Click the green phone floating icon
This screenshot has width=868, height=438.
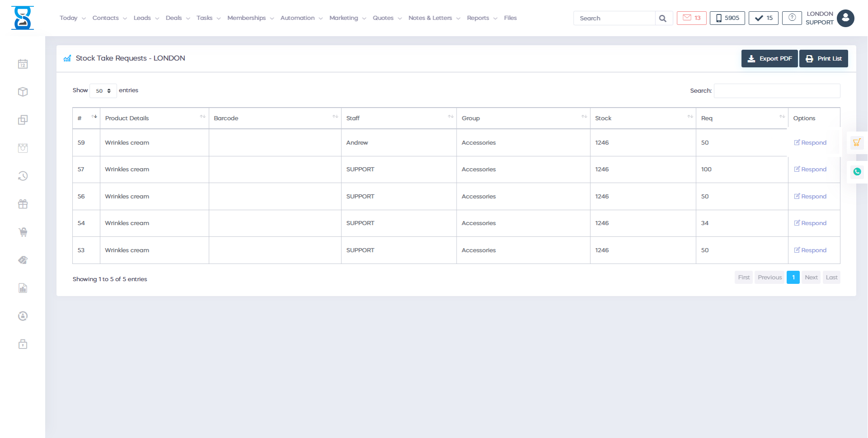pyautogui.click(x=857, y=172)
